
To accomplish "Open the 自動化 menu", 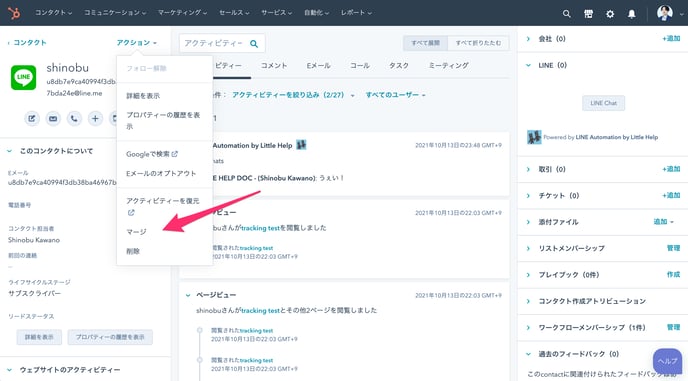I will point(316,13).
